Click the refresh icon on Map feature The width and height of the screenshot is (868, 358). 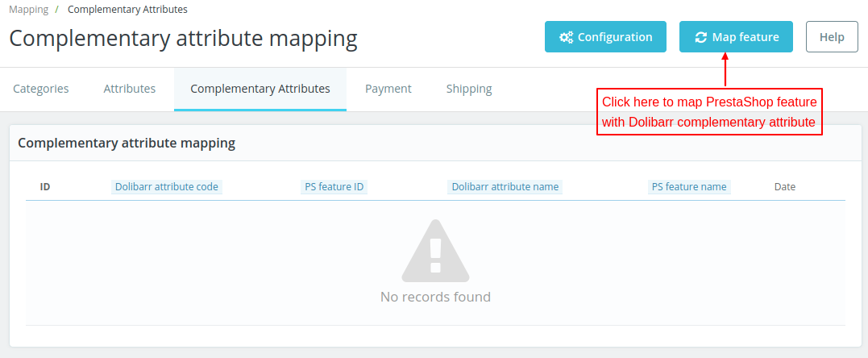click(700, 37)
